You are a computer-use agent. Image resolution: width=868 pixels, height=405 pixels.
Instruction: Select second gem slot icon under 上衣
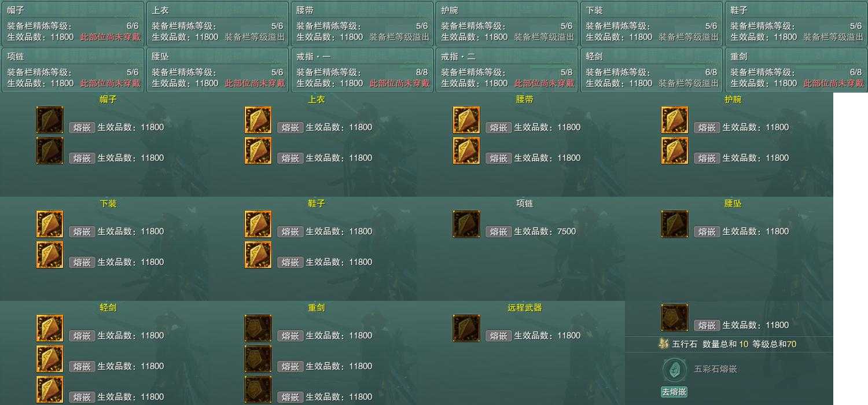click(258, 150)
